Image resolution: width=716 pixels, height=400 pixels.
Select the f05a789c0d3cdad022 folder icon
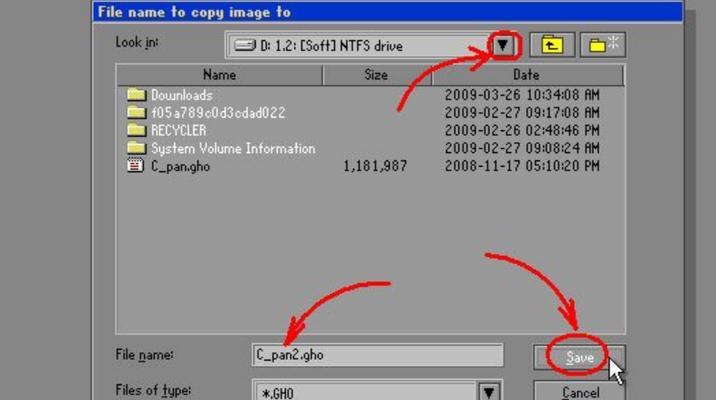pos(136,112)
